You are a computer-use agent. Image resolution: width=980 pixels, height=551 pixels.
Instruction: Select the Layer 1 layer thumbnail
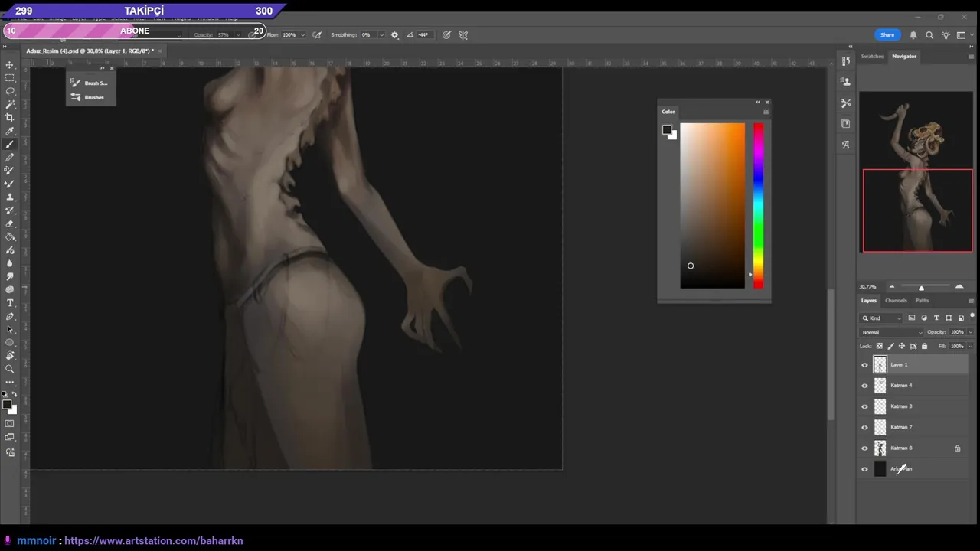pos(880,365)
